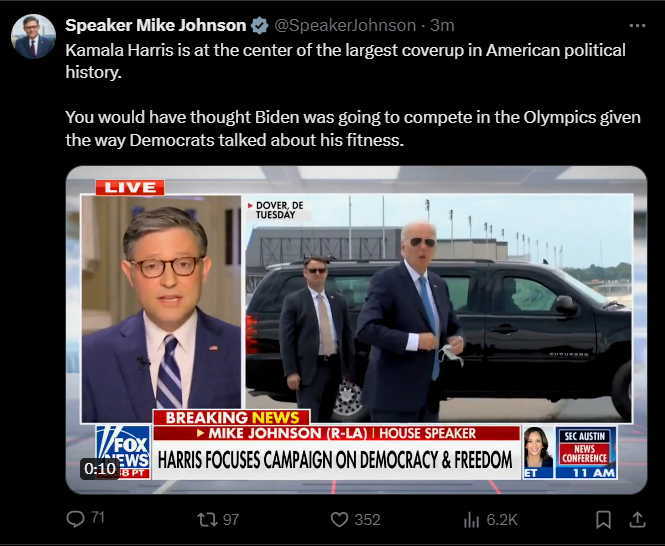Visit the @SpeakerJohnson handle link
Image resolution: width=665 pixels, height=546 pixels.
coord(345,25)
